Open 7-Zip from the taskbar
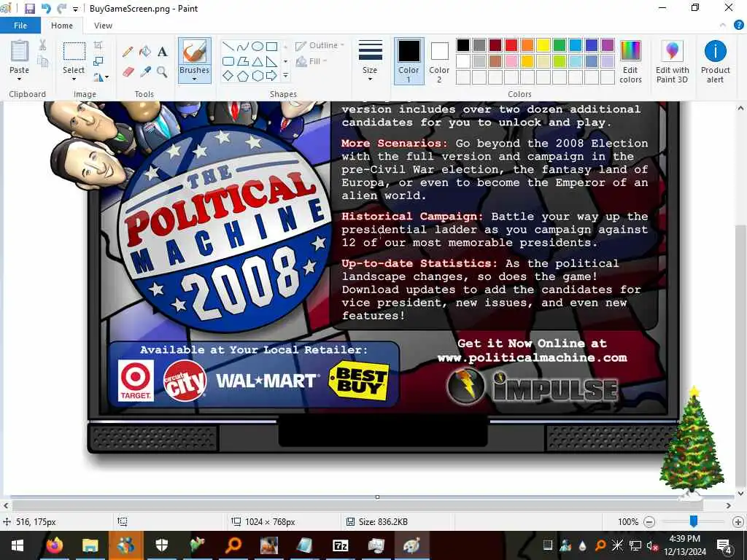Image resolution: width=747 pixels, height=560 pixels. click(x=340, y=545)
